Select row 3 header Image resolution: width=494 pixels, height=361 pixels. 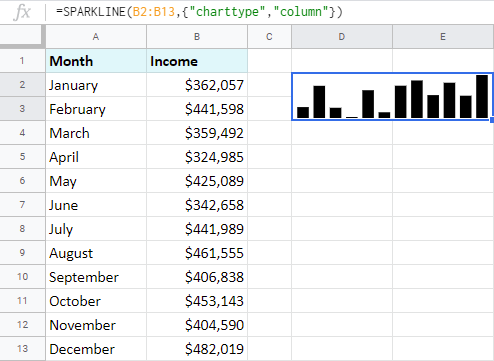[x=22, y=109]
